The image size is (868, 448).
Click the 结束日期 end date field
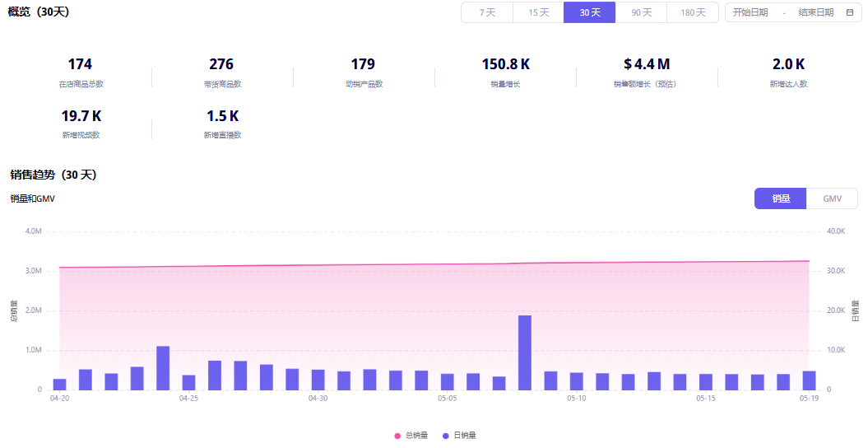click(815, 12)
